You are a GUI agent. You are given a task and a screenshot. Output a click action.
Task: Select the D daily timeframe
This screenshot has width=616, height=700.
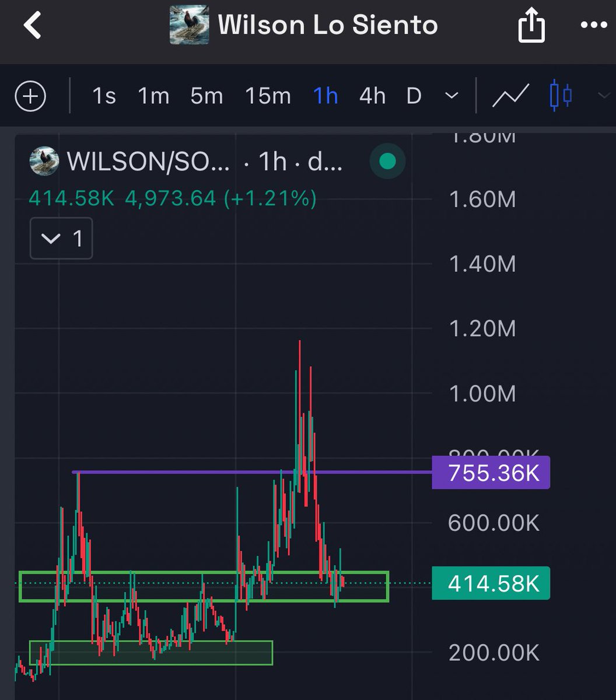(414, 96)
